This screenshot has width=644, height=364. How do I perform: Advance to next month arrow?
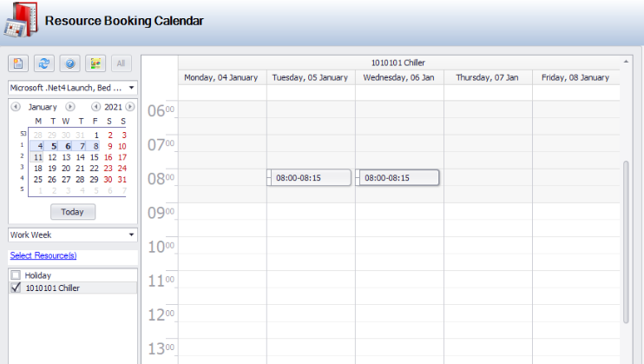coord(70,107)
